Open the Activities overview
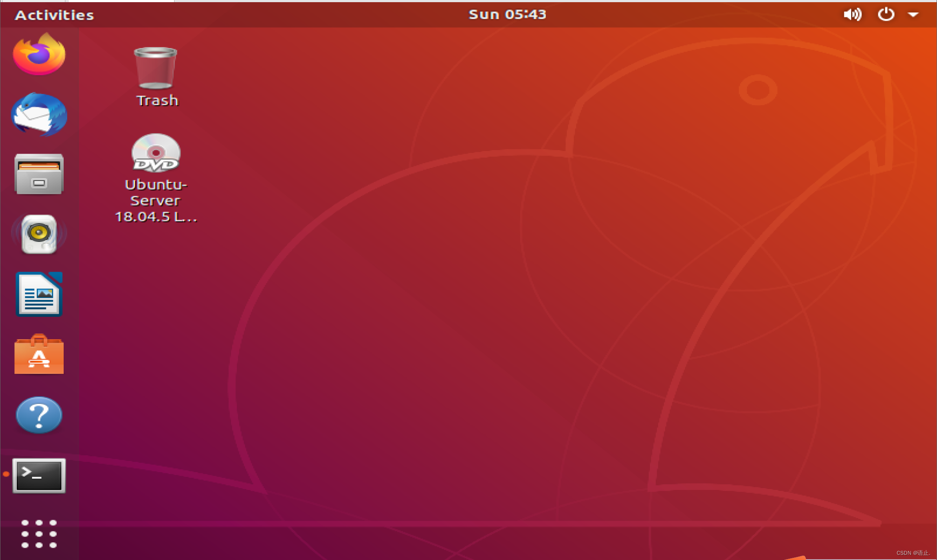Screen dimensions: 937x560 click(x=53, y=14)
